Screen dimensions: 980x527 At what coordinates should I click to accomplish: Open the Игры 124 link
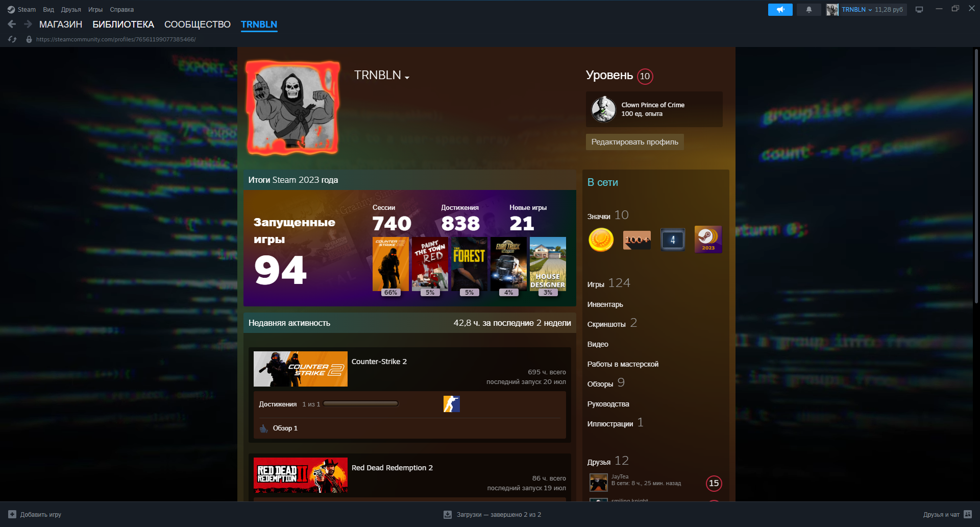pyautogui.click(x=608, y=283)
